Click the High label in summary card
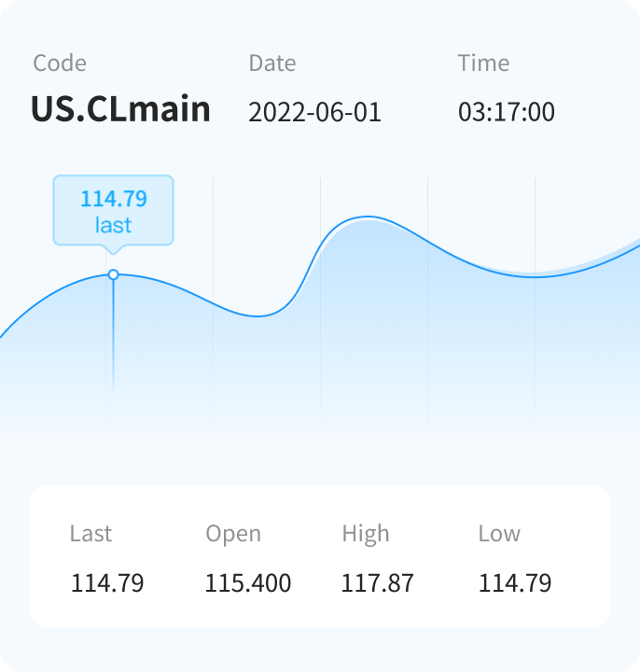640x672 pixels. [366, 534]
